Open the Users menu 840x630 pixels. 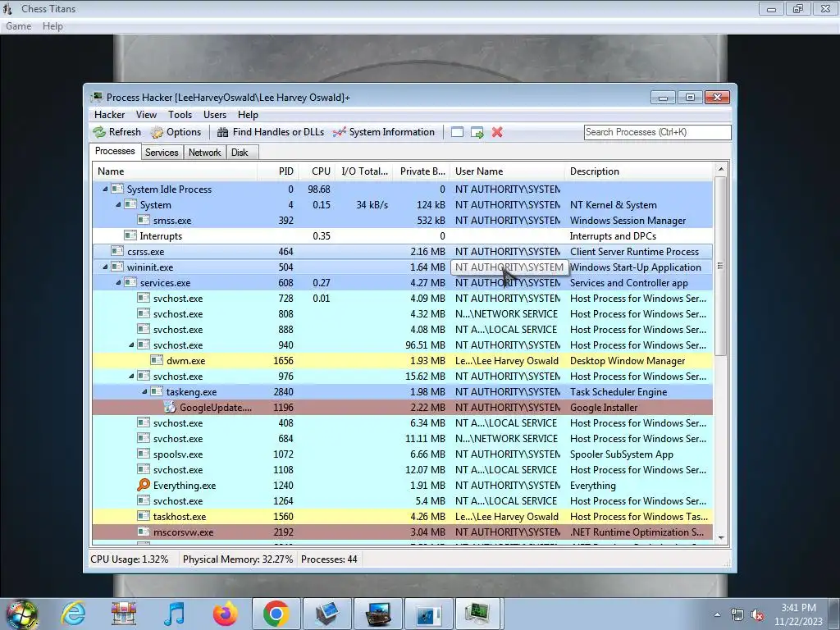point(215,115)
